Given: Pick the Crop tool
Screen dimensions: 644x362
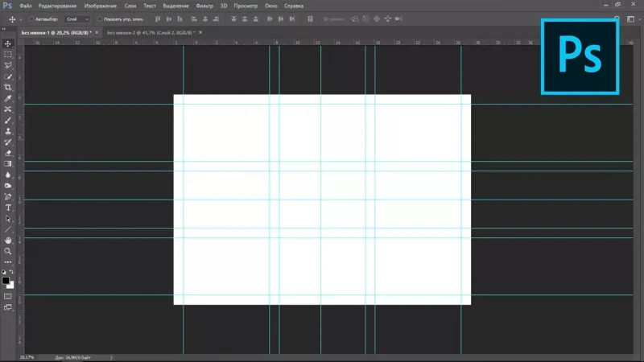Looking at the screenshot, I should coord(8,87).
